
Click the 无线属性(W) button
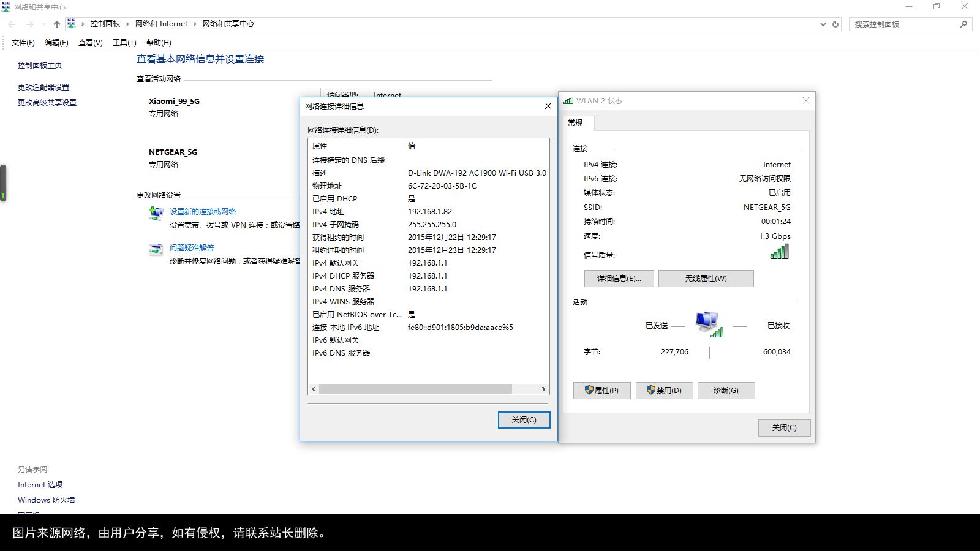click(x=706, y=278)
